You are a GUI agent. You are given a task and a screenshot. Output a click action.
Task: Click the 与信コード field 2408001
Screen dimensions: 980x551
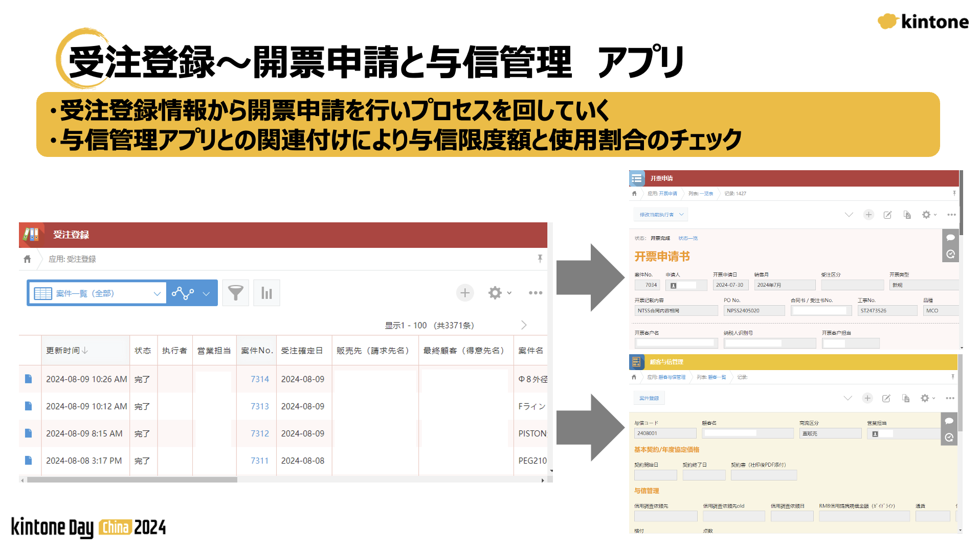coord(665,433)
